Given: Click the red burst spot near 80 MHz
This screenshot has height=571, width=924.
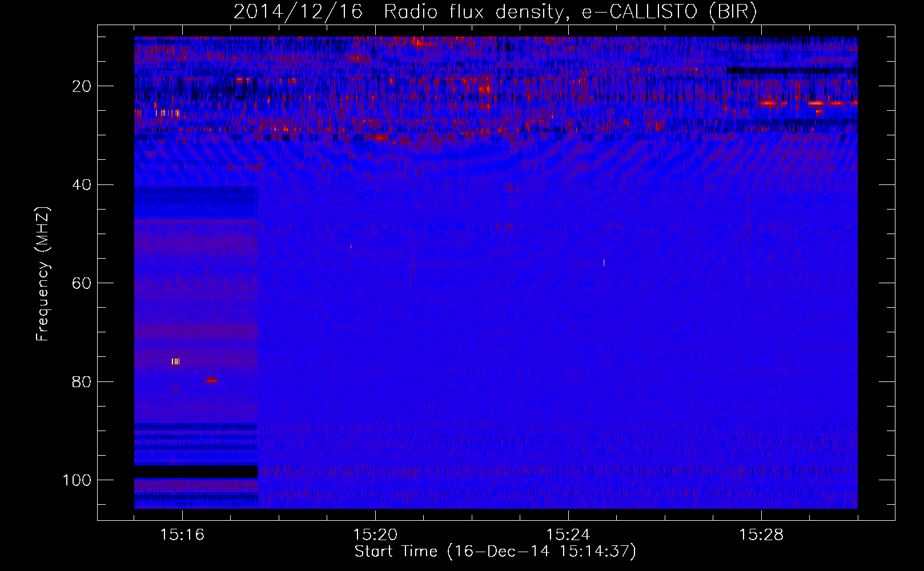Looking at the screenshot, I should click(211, 380).
